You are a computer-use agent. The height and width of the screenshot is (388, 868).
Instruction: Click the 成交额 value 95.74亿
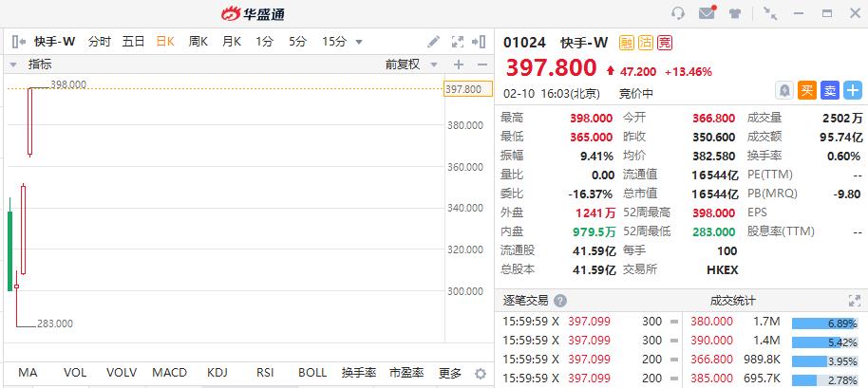point(840,137)
